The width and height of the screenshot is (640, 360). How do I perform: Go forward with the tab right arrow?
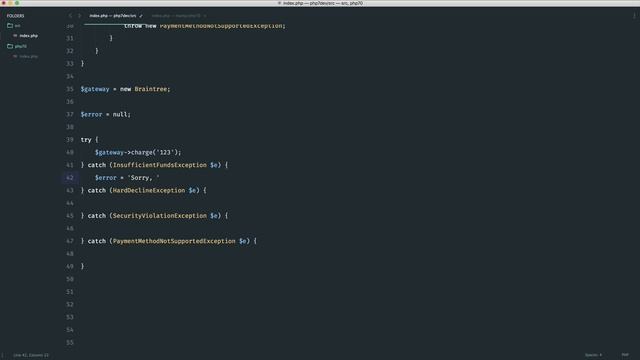point(79,16)
